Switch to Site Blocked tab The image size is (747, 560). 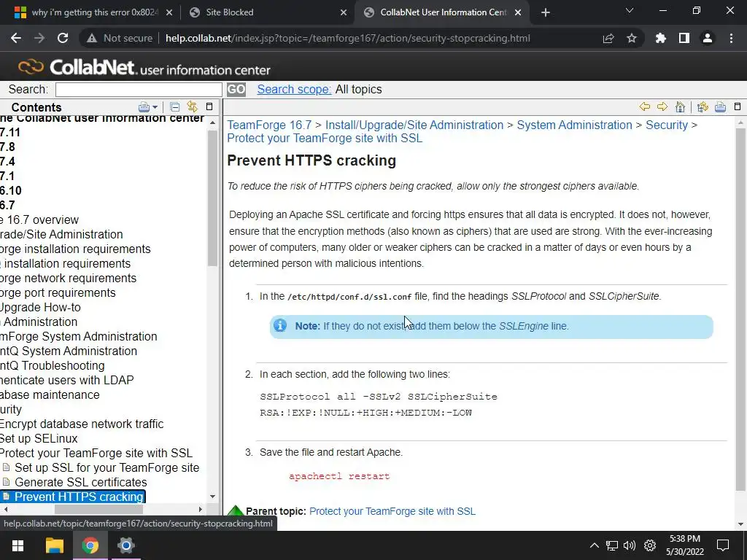point(268,12)
